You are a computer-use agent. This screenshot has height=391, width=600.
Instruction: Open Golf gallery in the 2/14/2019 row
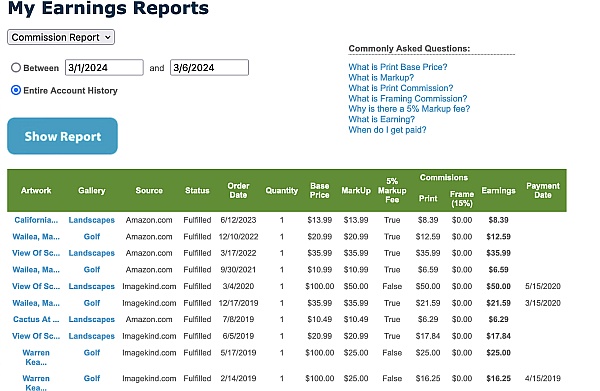[92, 378]
